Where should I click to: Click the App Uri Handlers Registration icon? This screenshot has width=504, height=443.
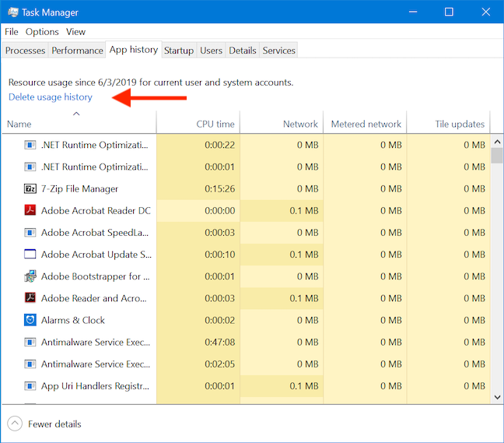point(30,385)
